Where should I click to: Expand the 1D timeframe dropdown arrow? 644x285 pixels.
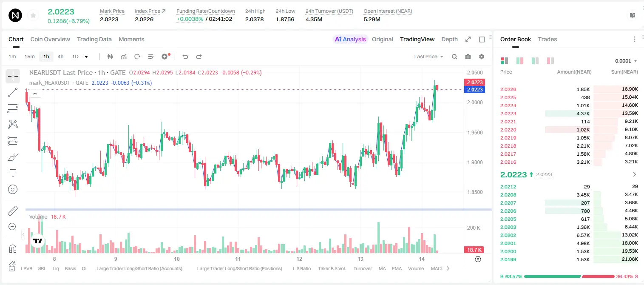(x=86, y=57)
